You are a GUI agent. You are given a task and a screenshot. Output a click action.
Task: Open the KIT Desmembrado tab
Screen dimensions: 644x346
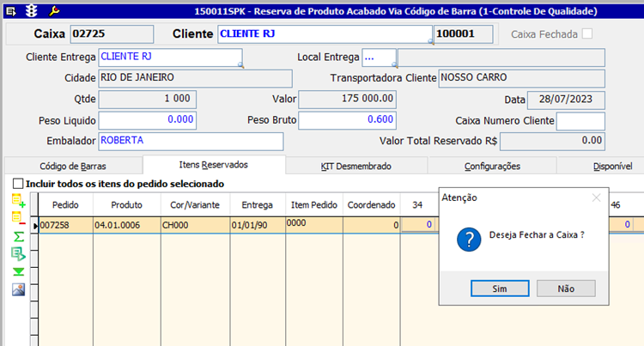point(355,166)
